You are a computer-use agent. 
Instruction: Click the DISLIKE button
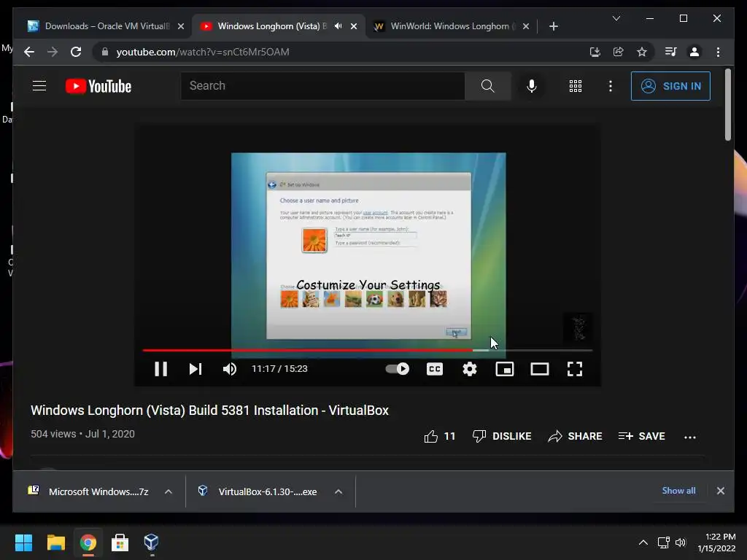[x=502, y=436]
